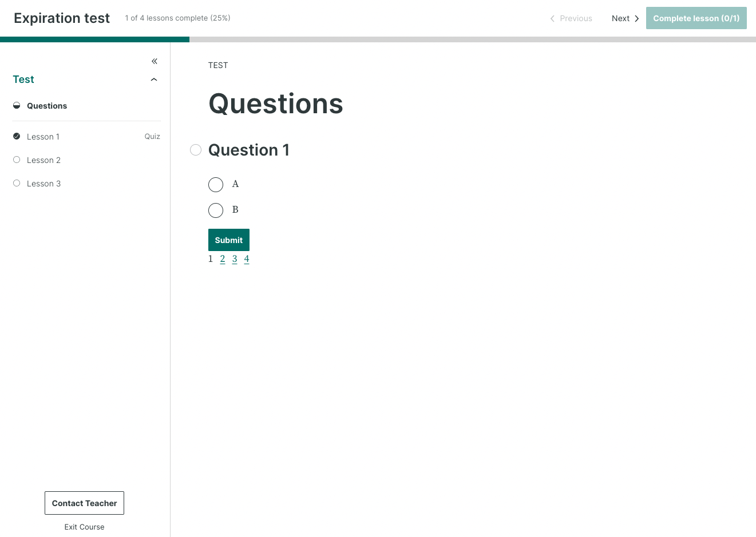Select answer option B

tap(216, 210)
